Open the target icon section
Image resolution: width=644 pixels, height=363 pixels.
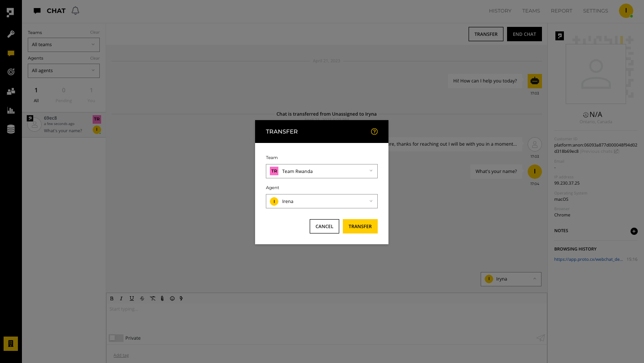click(x=11, y=72)
